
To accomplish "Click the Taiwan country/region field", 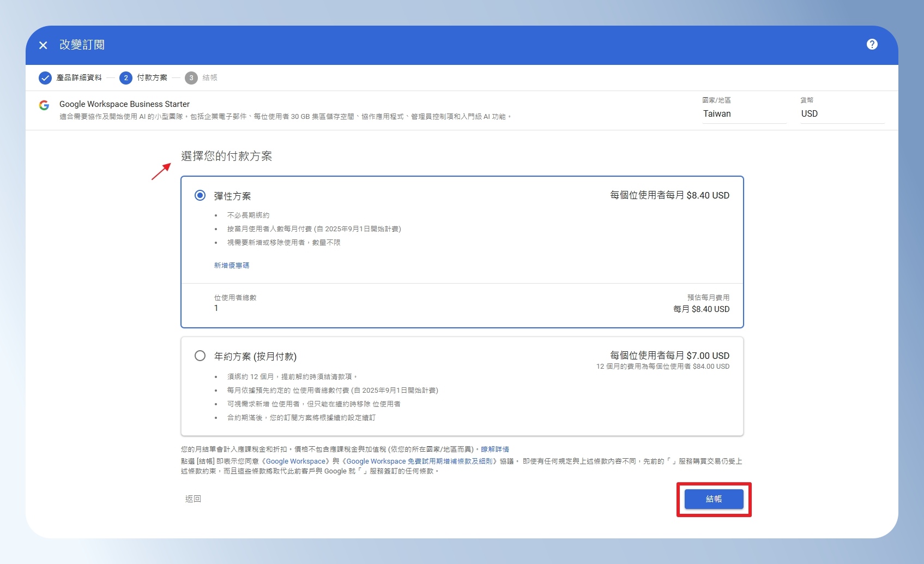I will pos(744,114).
